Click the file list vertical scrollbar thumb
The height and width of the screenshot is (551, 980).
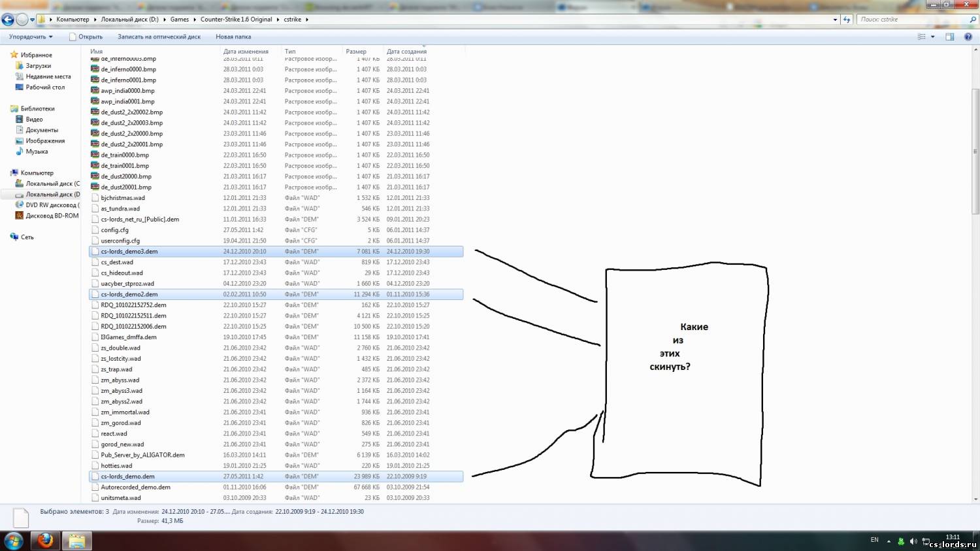pyautogui.click(x=975, y=152)
